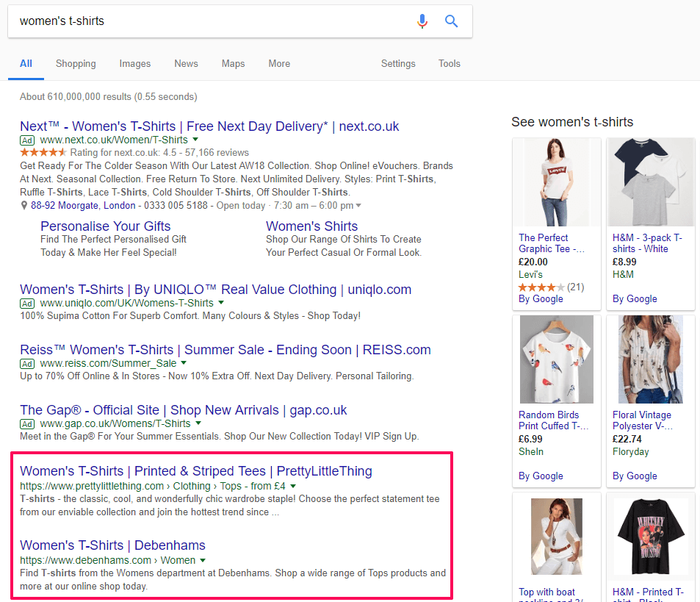Click the Ad badge under the Next title
700x602 pixels.
(27, 140)
